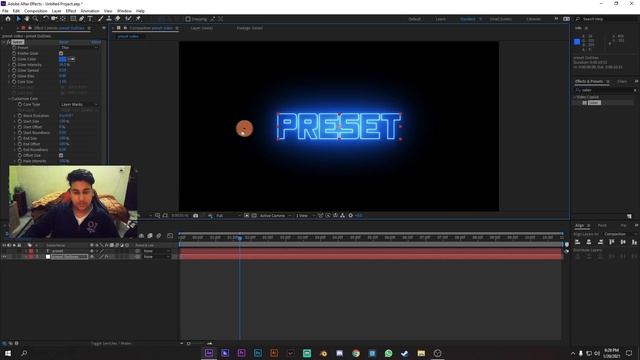
Task: Select the Standard workspace button
Action: [x=468, y=19]
